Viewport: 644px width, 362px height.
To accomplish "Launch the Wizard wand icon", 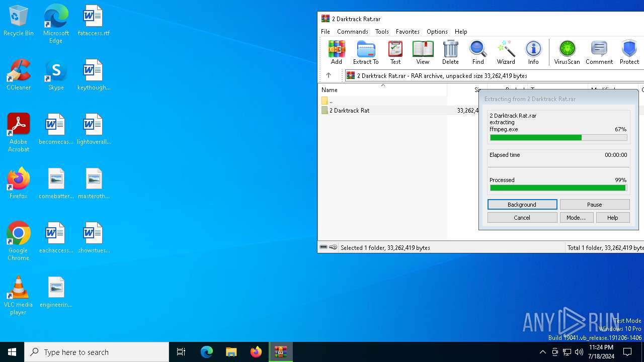I will [x=506, y=52].
